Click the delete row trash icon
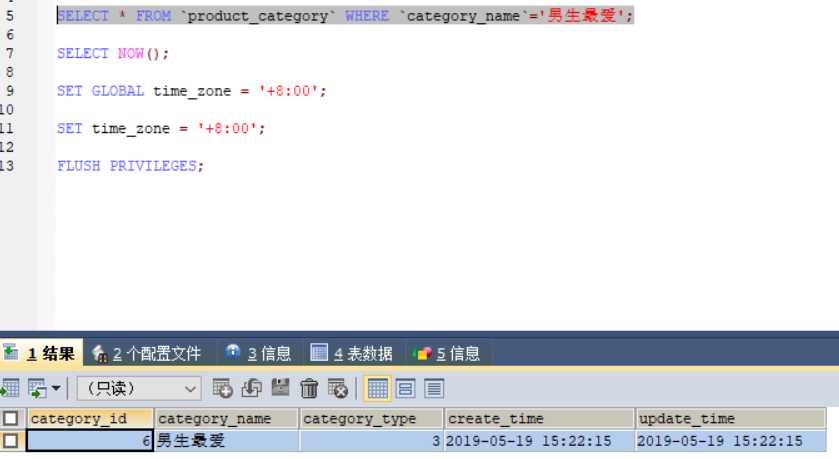This screenshot has width=839, height=459. 309,388
